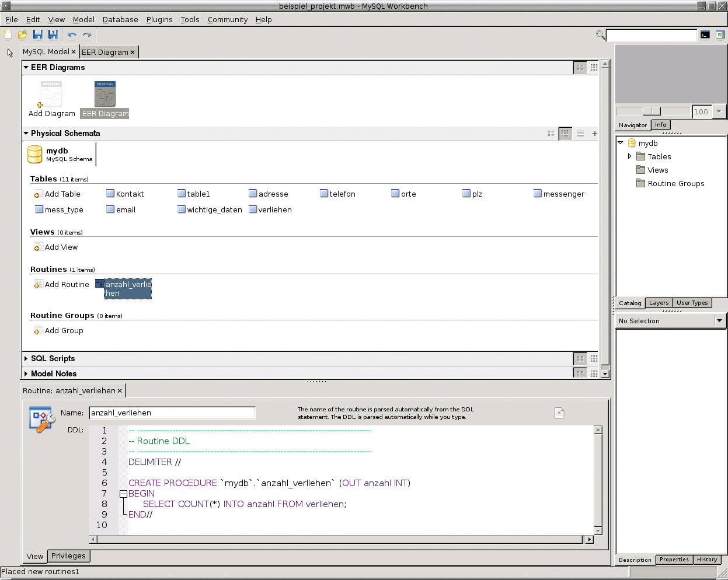The image size is (728, 580).
Task: Click Add Group
Action: point(59,330)
